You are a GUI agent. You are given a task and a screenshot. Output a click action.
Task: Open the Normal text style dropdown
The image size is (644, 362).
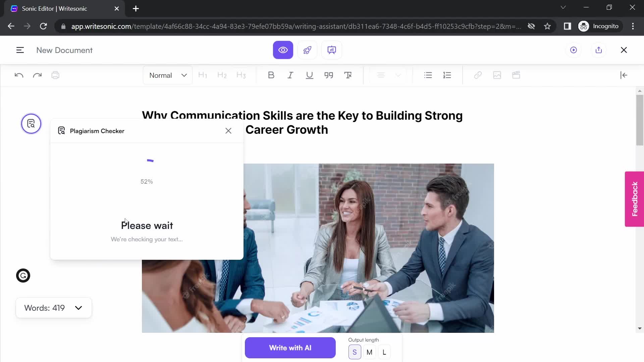click(168, 75)
